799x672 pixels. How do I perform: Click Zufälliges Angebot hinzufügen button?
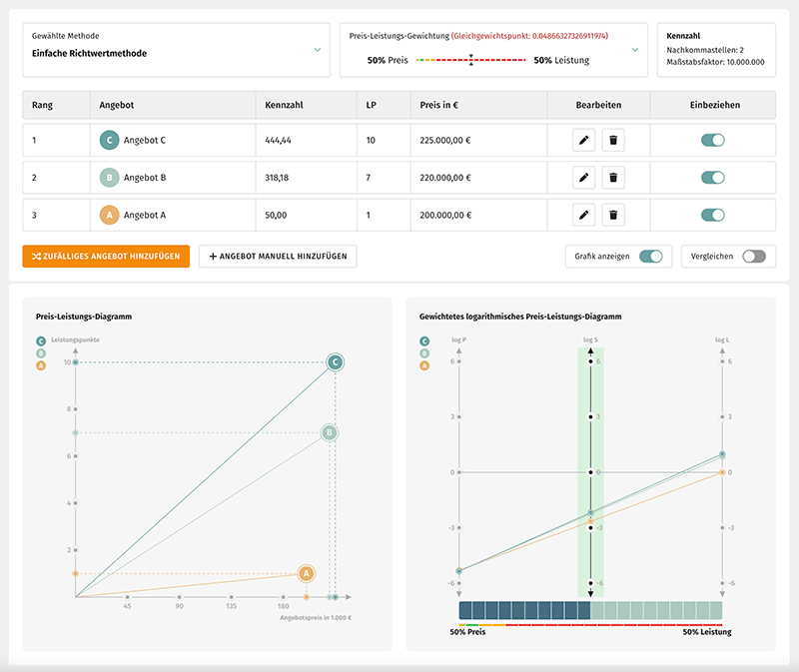click(106, 257)
